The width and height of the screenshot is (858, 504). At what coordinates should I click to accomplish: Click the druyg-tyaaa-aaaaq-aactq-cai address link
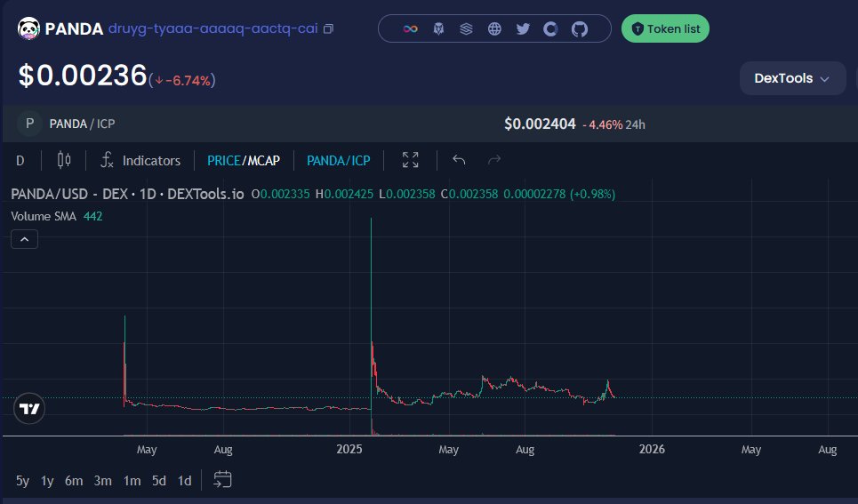pos(212,28)
